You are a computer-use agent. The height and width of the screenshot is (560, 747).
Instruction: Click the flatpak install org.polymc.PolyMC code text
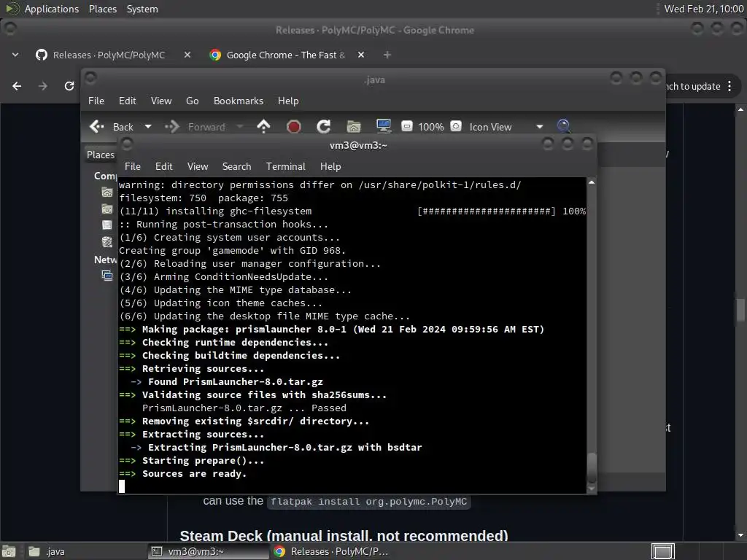tap(368, 502)
